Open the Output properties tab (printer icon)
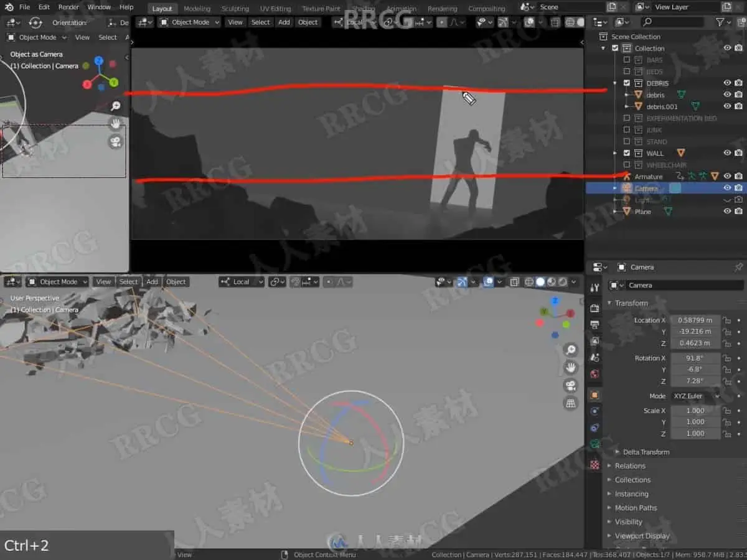Image resolution: width=747 pixels, height=560 pixels. coord(594,325)
